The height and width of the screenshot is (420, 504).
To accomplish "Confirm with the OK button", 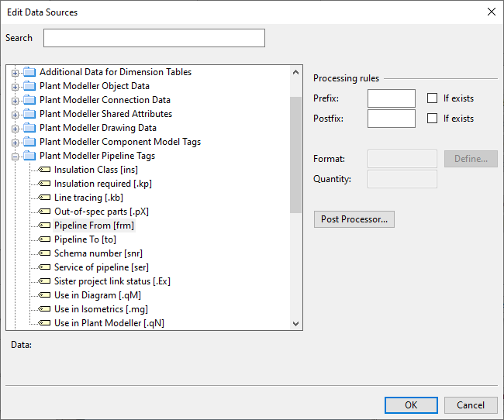I will (411, 405).
